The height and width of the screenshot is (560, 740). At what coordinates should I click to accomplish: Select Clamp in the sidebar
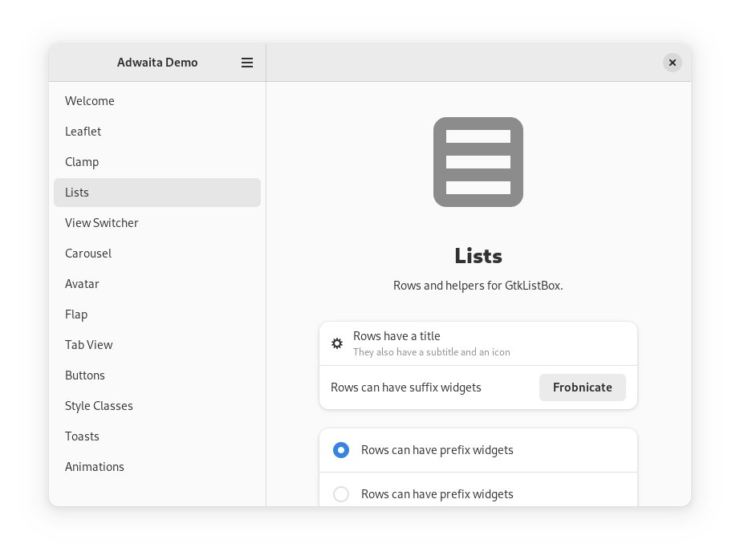(x=82, y=162)
